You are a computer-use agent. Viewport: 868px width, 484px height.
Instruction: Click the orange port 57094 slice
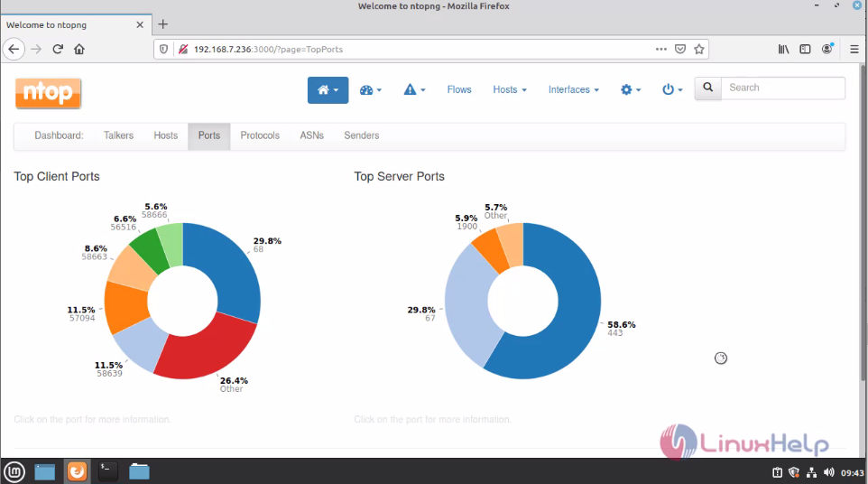tap(125, 306)
